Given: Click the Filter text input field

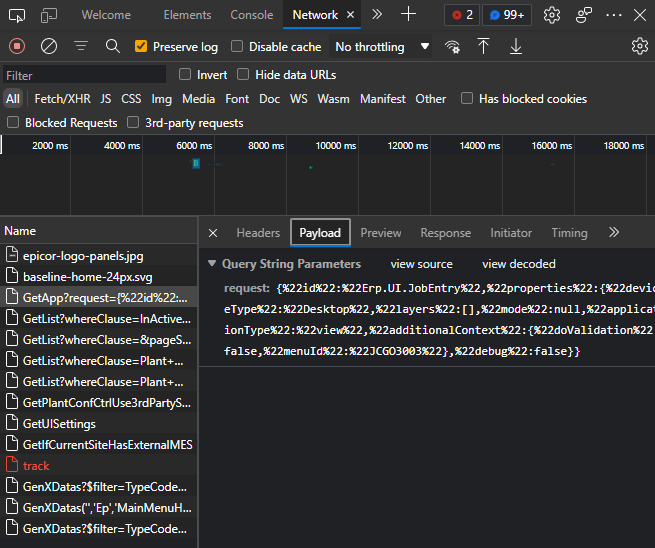Looking at the screenshot, I should click(84, 75).
